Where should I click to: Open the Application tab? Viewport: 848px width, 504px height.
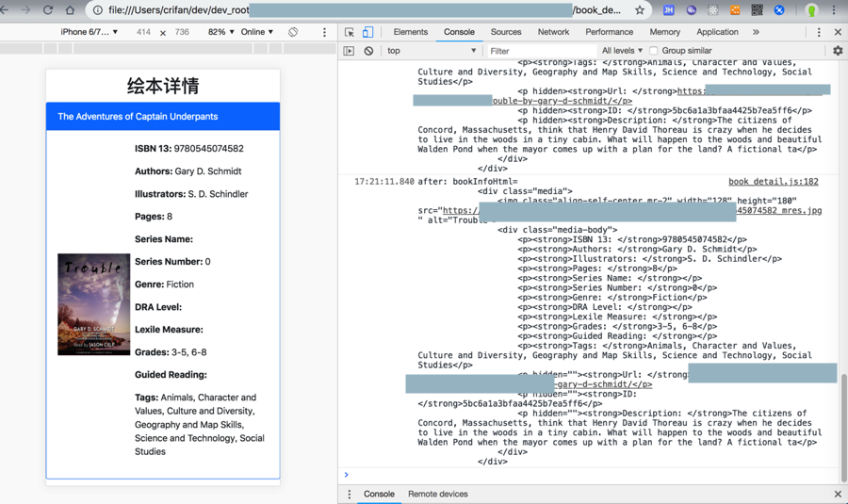tap(717, 32)
